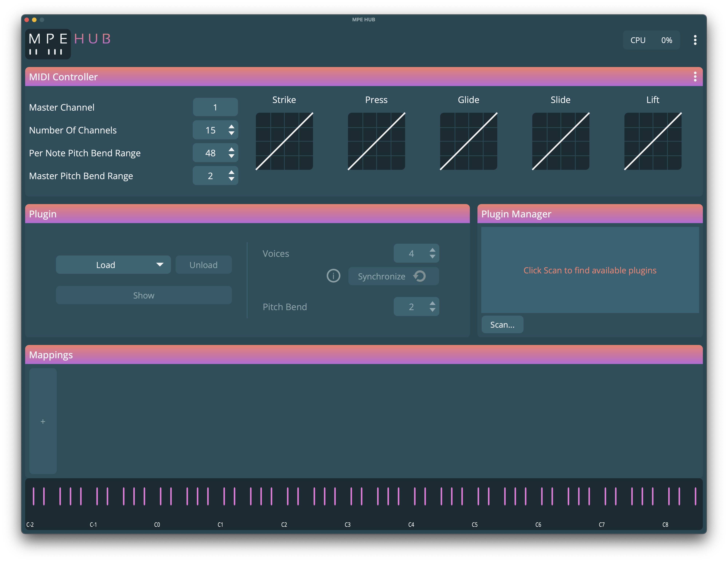Expand the Load plugin dropdown

pos(160,265)
